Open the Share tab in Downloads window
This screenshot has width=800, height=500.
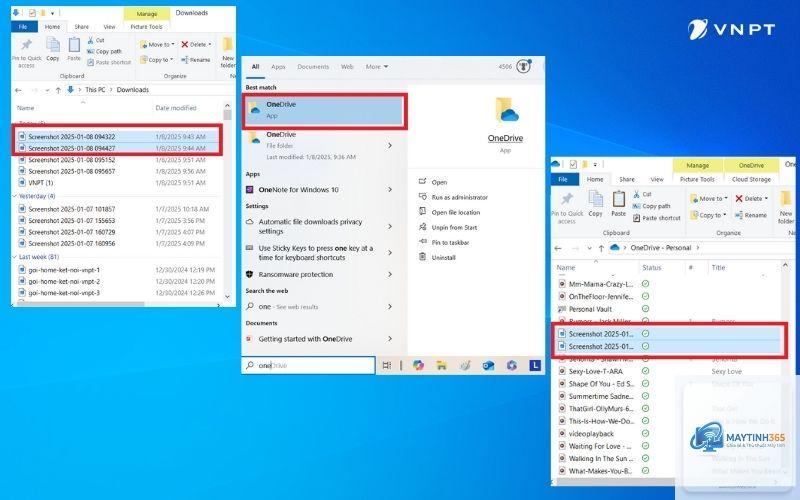tap(82, 27)
